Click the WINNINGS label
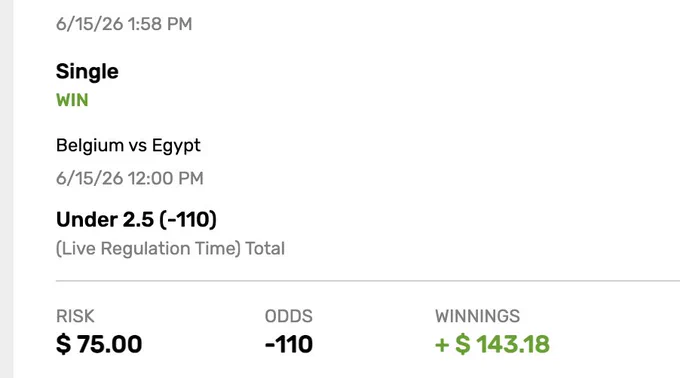This screenshot has height=378, width=680. click(x=477, y=316)
